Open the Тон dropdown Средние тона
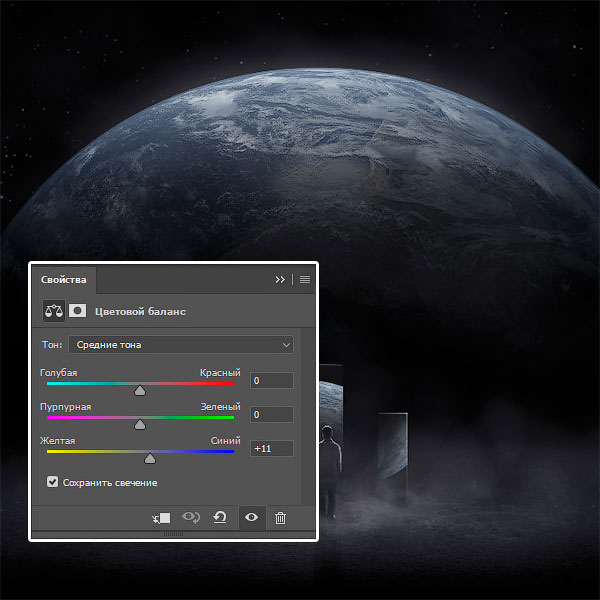The height and width of the screenshot is (600, 600). (x=181, y=345)
